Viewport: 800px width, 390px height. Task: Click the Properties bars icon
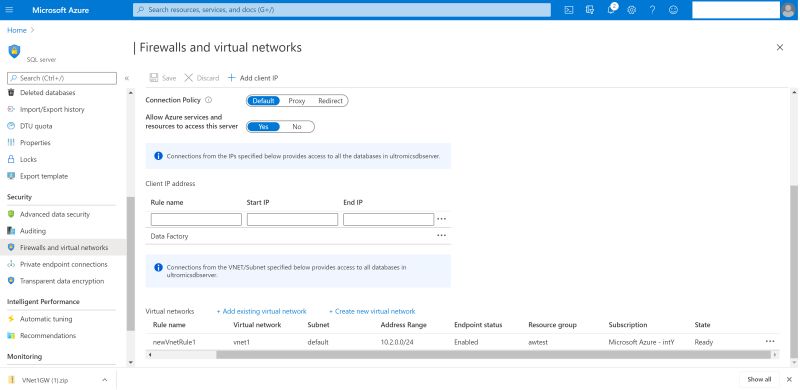pos(11,143)
